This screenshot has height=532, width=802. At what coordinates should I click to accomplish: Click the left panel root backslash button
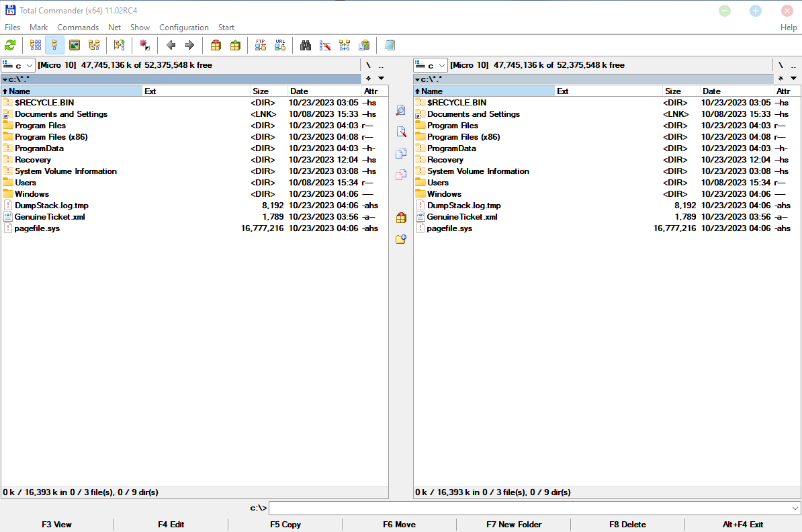point(368,65)
